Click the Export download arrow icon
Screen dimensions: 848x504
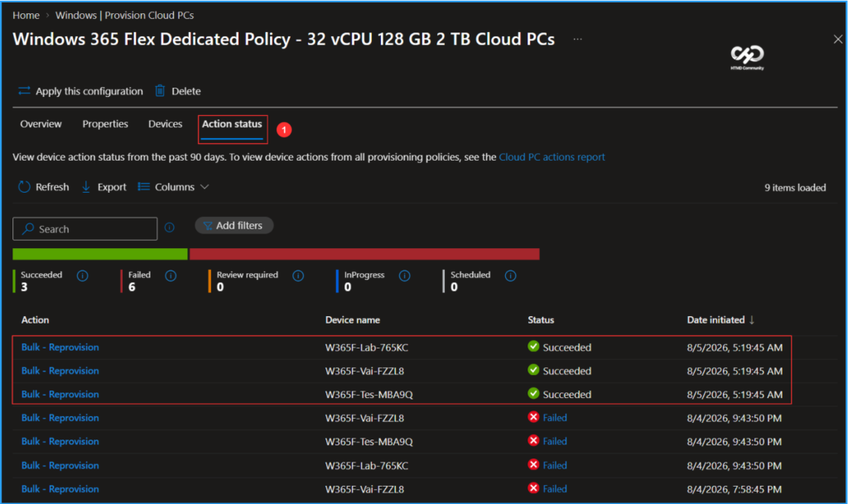tap(86, 187)
